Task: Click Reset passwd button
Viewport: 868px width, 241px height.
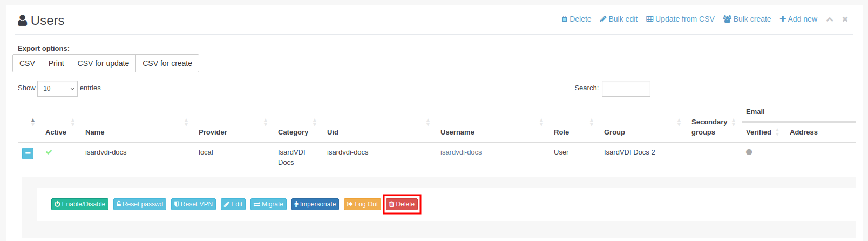Action: (140, 204)
